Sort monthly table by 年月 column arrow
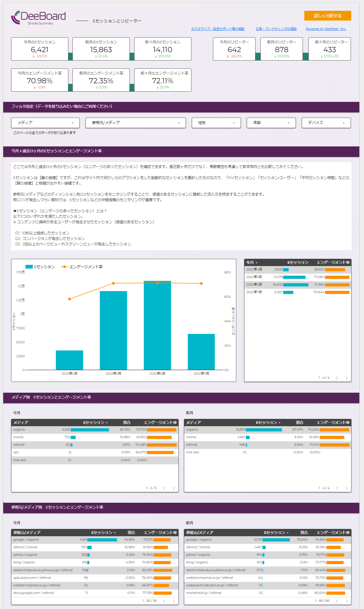 pyautogui.click(x=256, y=263)
